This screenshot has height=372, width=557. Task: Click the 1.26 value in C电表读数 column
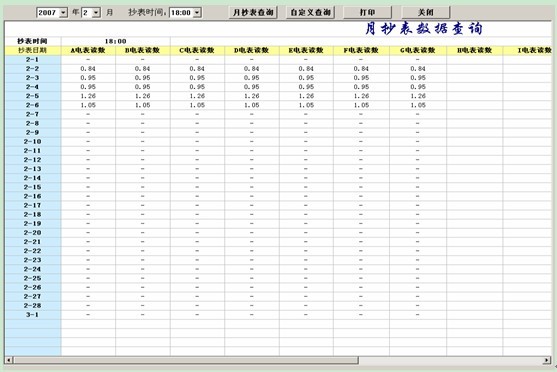[x=197, y=96]
